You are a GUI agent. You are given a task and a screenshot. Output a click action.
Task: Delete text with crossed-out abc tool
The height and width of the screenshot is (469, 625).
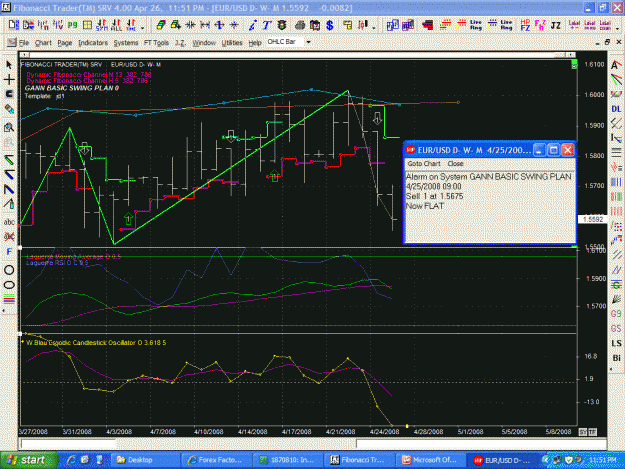point(9,237)
